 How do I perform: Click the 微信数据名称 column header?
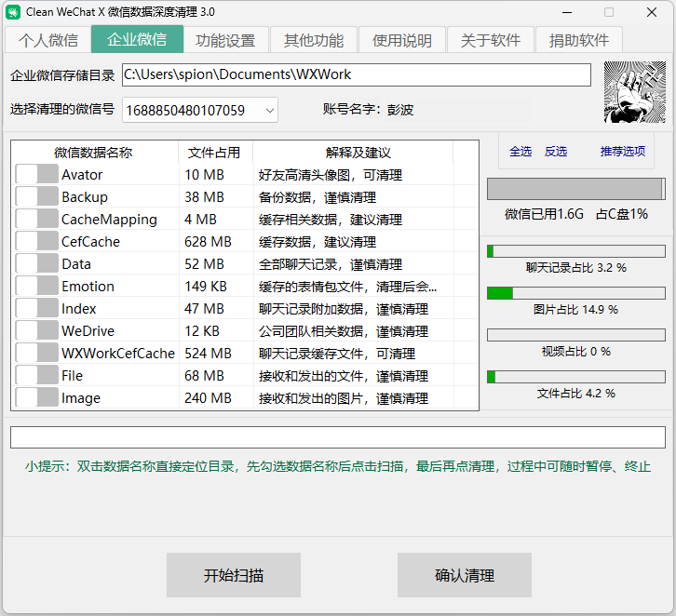(93, 152)
